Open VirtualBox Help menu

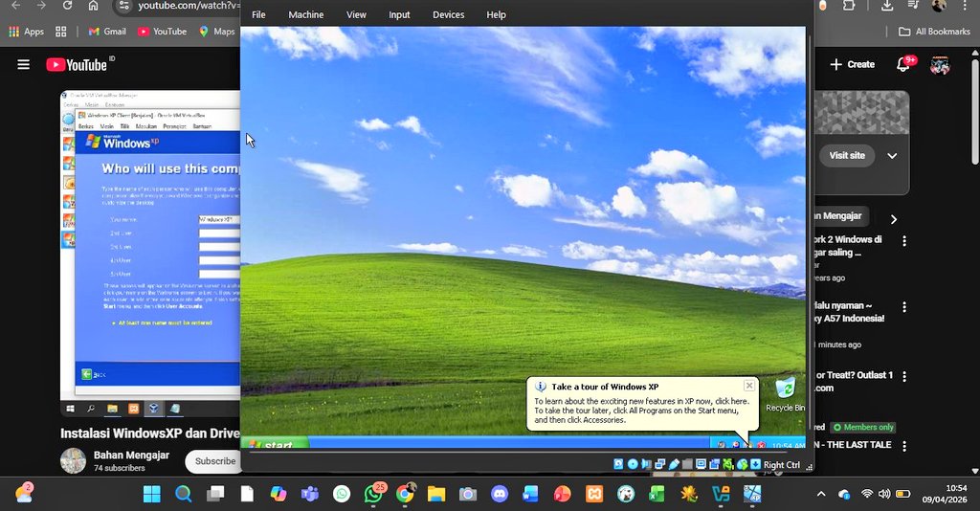click(497, 14)
